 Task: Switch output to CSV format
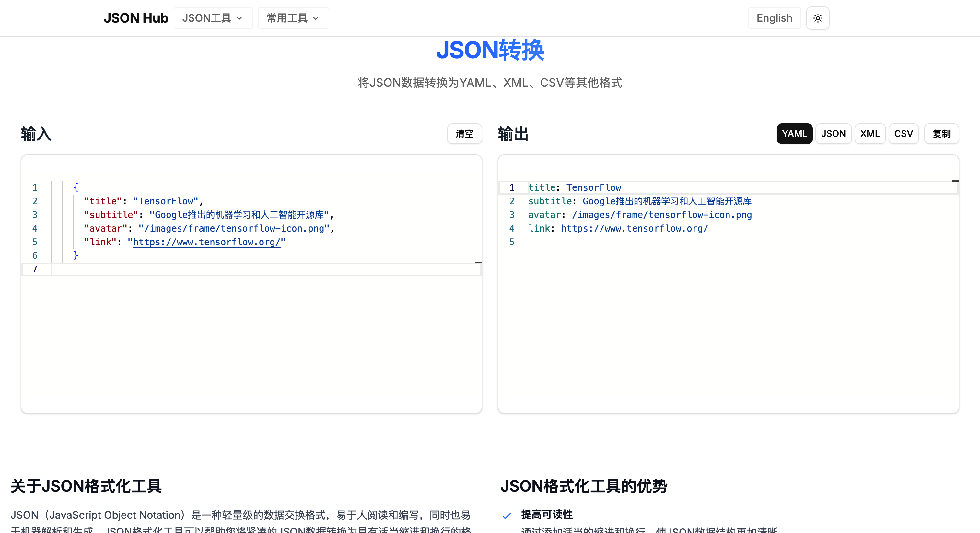coord(903,134)
